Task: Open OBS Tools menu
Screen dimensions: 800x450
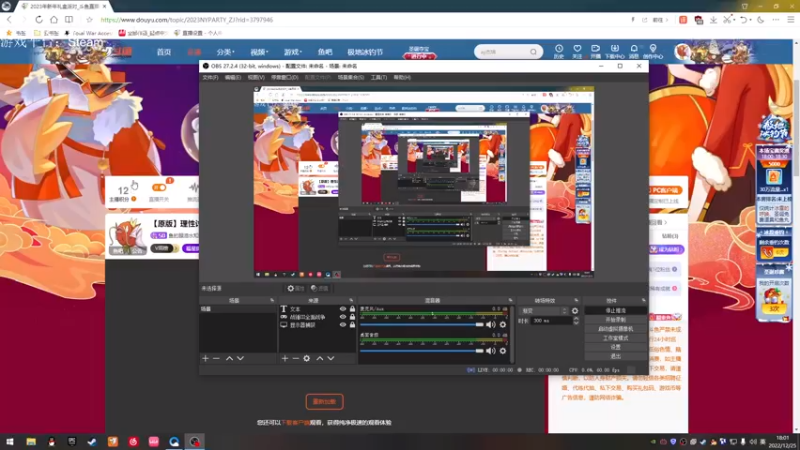Action: (379, 78)
